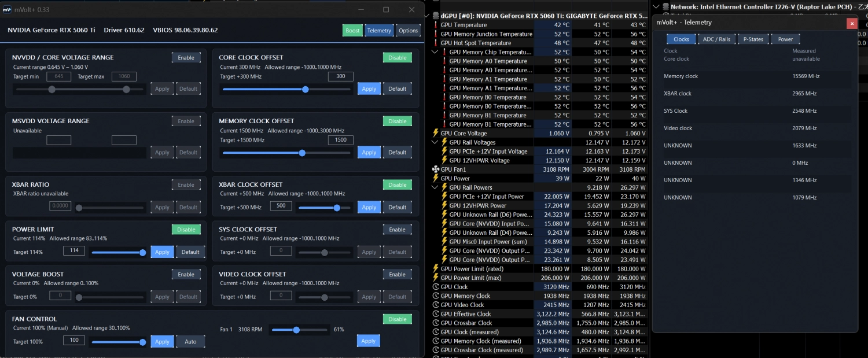Collapse the GPU Rail Voltages subgroup
This screenshot has width=868, height=358.
[435, 142]
